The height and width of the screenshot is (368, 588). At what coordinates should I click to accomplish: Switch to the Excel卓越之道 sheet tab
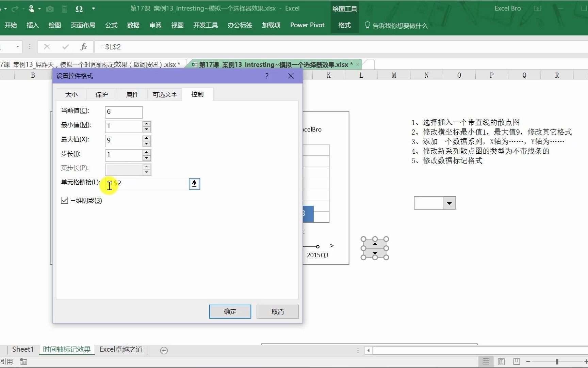pyautogui.click(x=120, y=349)
